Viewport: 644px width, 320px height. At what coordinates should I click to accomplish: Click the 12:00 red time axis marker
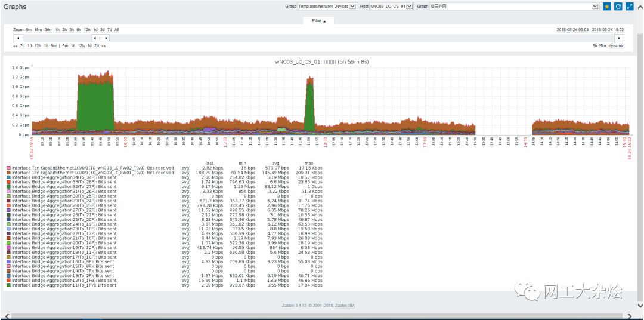click(326, 142)
